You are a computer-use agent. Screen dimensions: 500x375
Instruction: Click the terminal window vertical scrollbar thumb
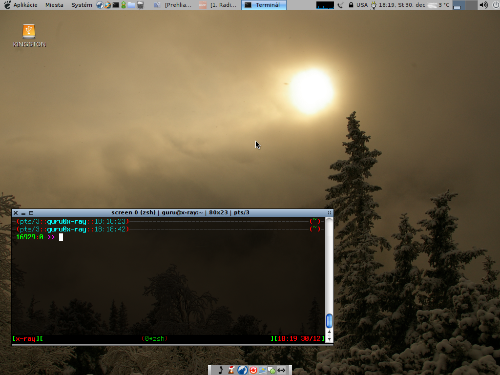329,321
